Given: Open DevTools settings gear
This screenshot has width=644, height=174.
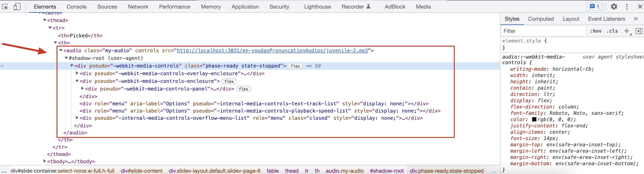Looking at the screenshot, I should [614, 7].
